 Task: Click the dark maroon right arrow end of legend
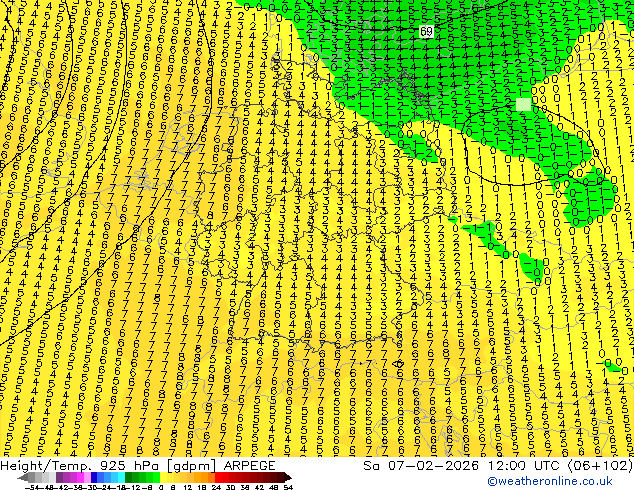tap(288, 477)
